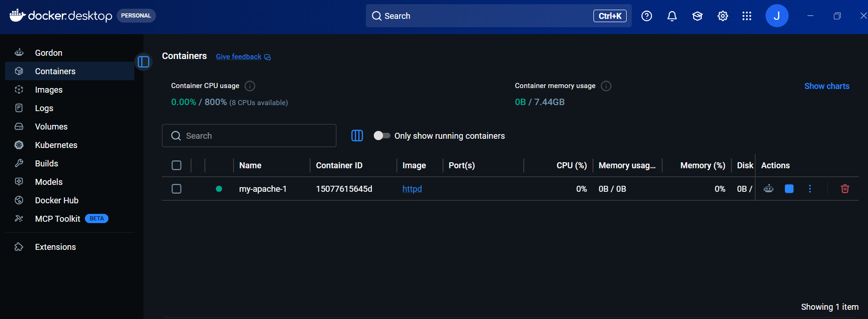Open Docker Desktop settings gear
This screenshot has width=868, height=319.
point(723,16)
